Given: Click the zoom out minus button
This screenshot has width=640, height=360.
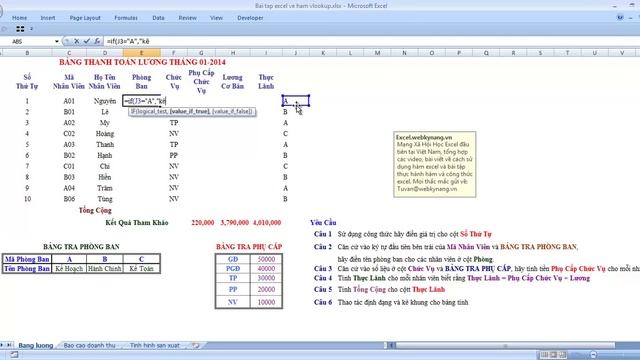Looking at the screenshot, I should [x=593, y=355].
